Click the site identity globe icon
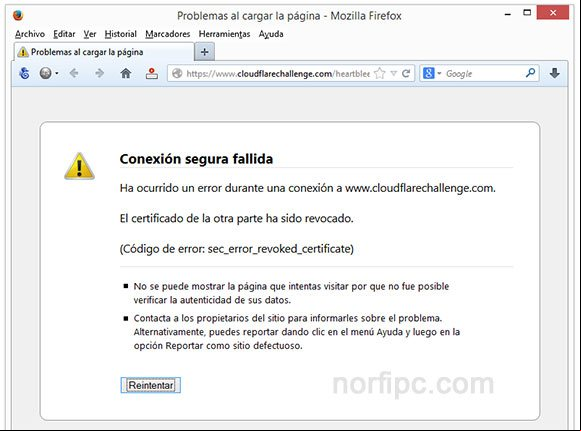This screenshot has height=431, width=581. (x=177, y=73)
